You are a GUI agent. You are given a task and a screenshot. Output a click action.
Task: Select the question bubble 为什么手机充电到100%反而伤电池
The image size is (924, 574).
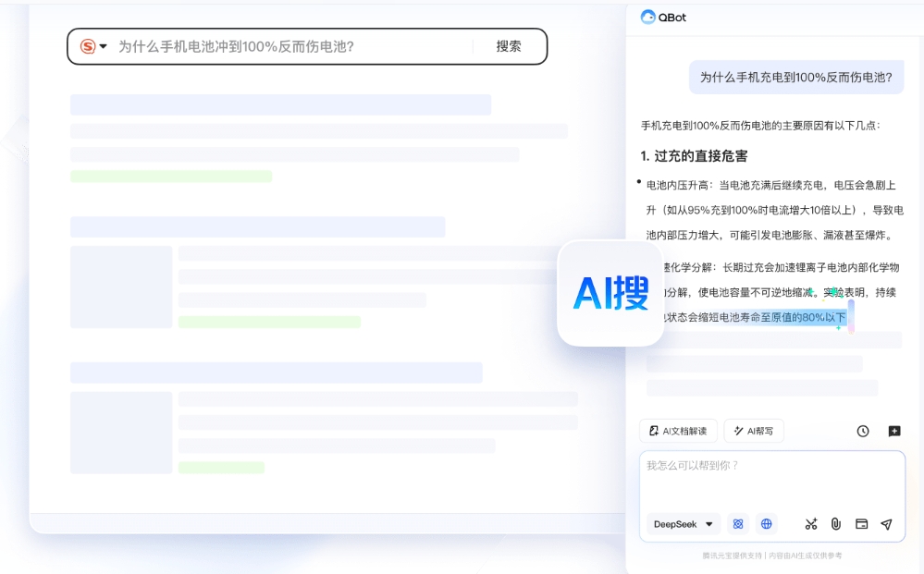click(796, 78)
